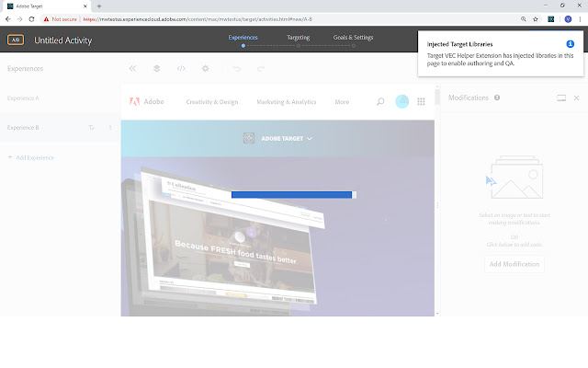Close the Adobe Target browser tab
This screenshot has width=588, height=368.
[x=85, y=6]
